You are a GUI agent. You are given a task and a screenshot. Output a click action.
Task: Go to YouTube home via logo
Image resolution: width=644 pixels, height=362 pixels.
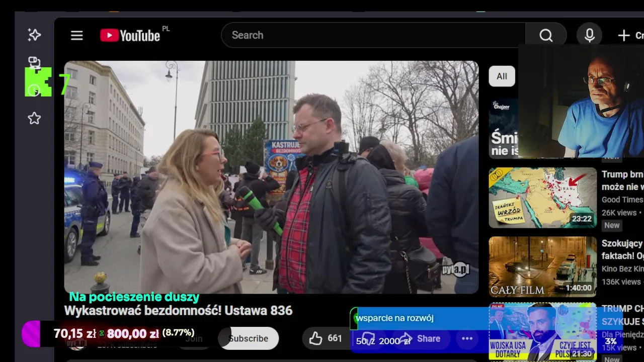(x=130, y=35)
